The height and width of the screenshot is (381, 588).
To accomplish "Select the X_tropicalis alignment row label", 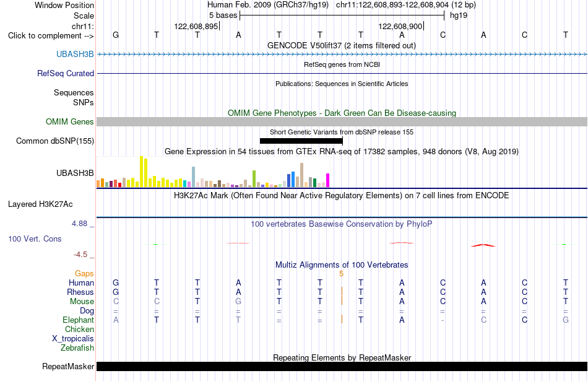I will click(x=73, y=339).
